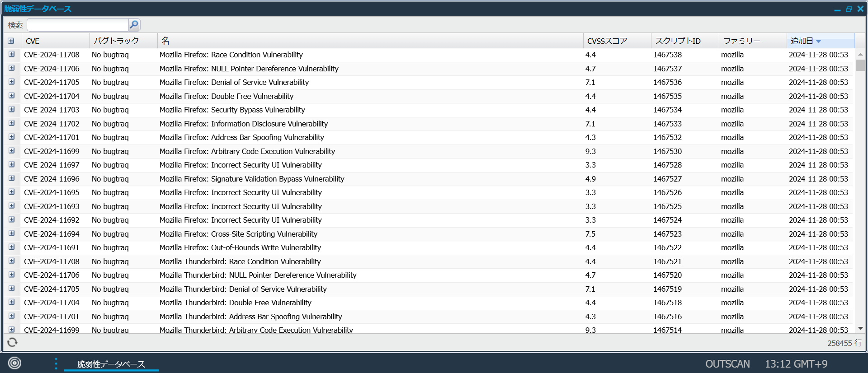Select Mozilla Firefox: Security Bypass Vulnerability name
Image resolution: width=868 pixels, height=373 pixels.
tap(232, 110)
